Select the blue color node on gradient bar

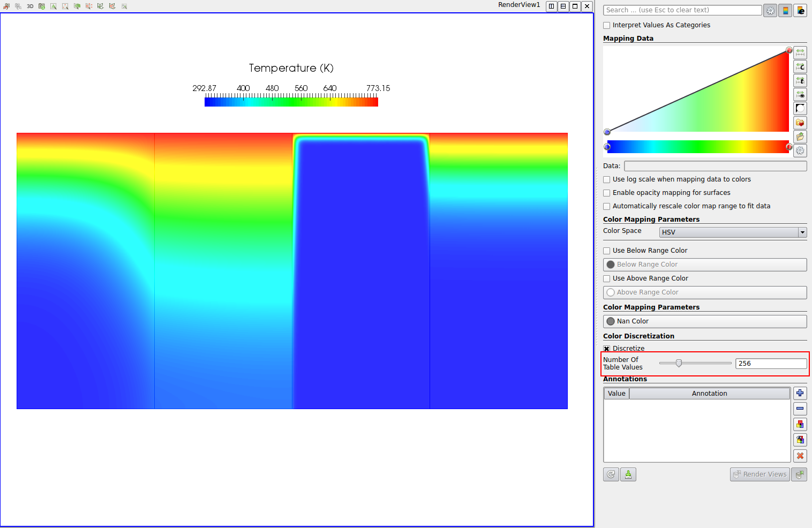point(607,147)
